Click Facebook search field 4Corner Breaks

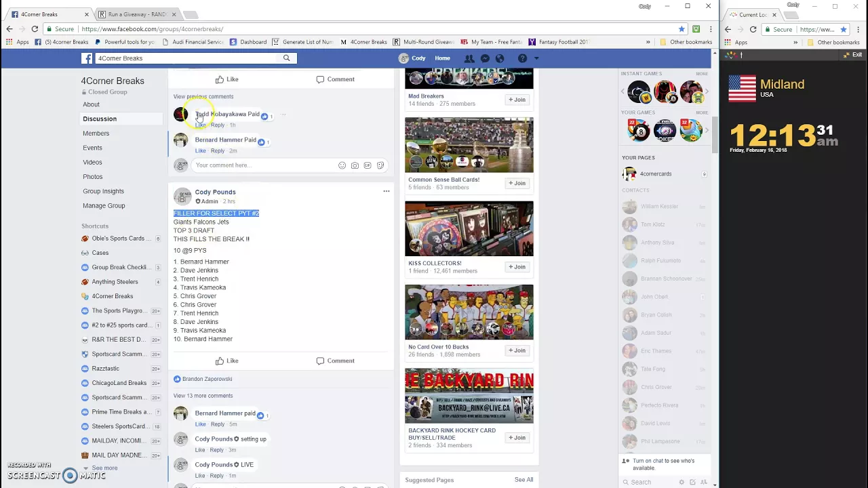coord(188,58)
